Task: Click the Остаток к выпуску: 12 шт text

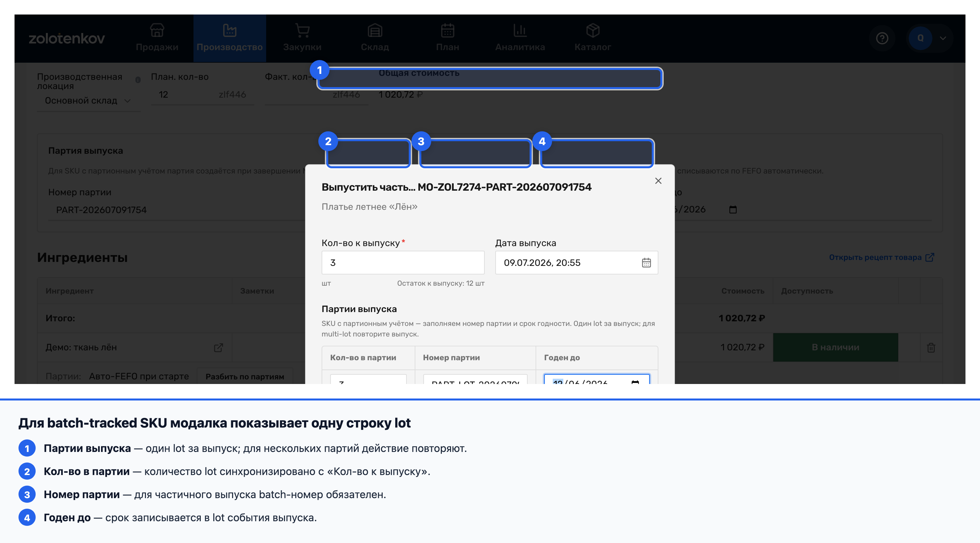Action: (x=440, y=283)
